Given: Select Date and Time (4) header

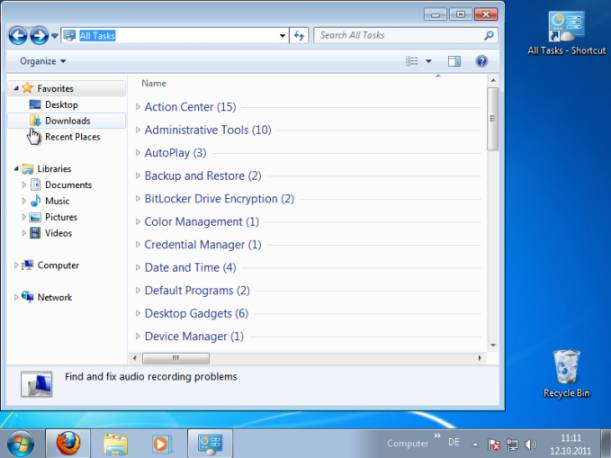Looking at the screenshot, I should pyautogui.click(x=190, y=267).
